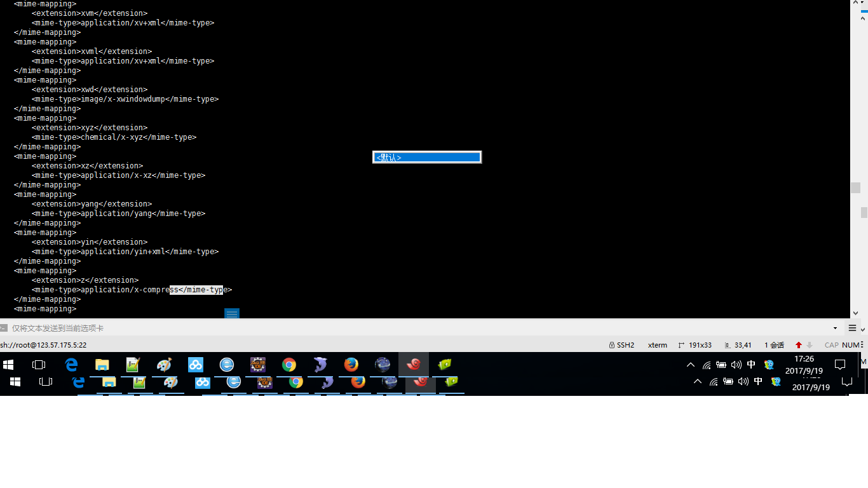Open Wi-Fi network settings in upper system tray

pos(707,365)
